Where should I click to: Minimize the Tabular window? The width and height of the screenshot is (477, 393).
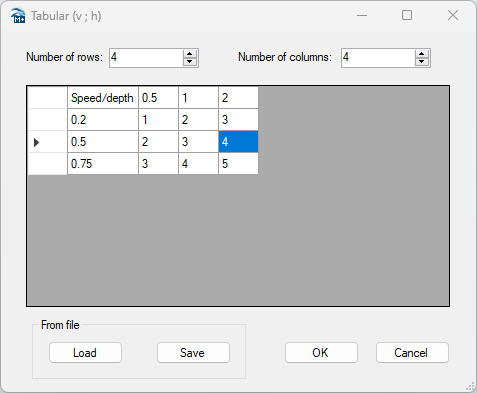pos(362,15)
